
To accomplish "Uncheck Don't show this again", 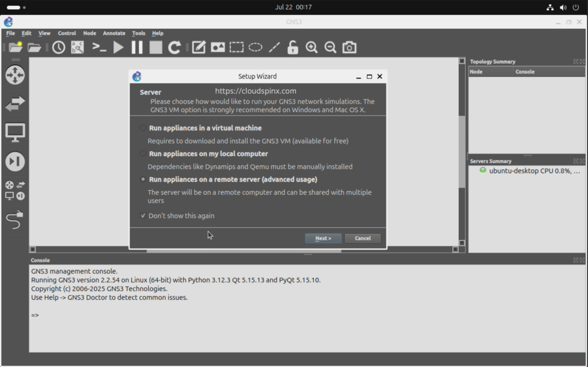I will point(143,215).
